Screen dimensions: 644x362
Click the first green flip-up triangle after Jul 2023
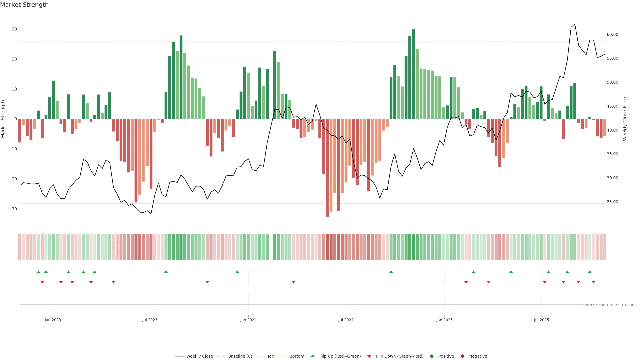166,272
